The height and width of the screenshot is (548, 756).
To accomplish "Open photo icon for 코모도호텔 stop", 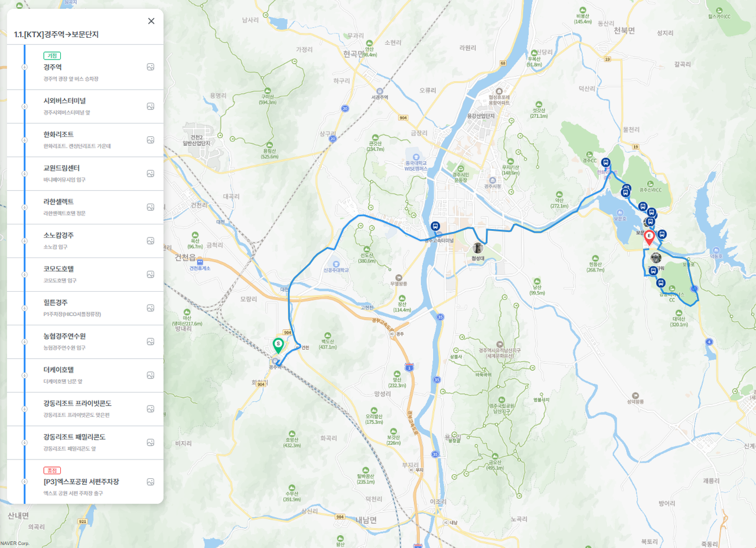I will 151,275.
